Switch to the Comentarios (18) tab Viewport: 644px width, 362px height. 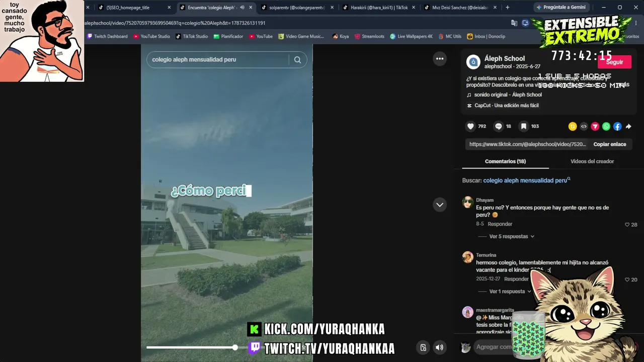pyautogui.click(x=505, y=161)
